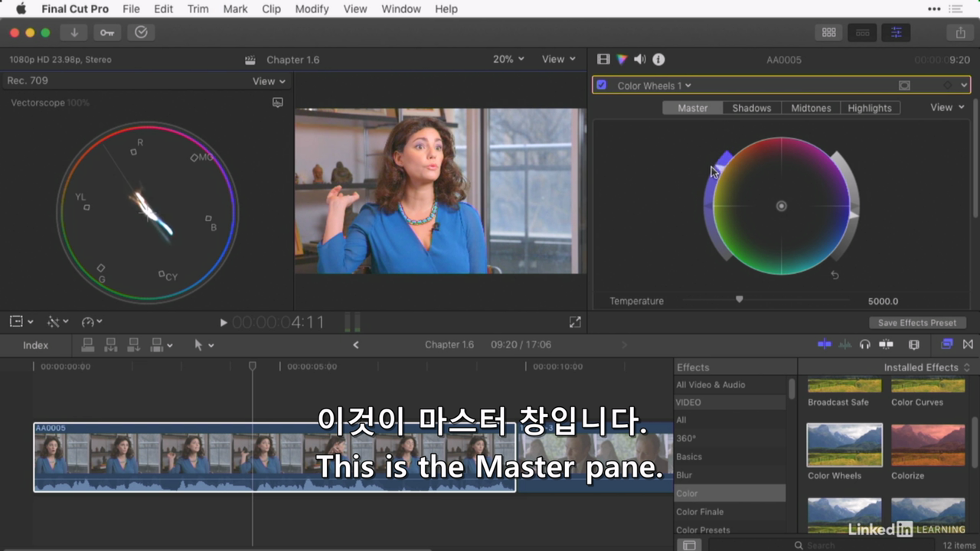Click the vectorscope settings icon

pos(278,103)
